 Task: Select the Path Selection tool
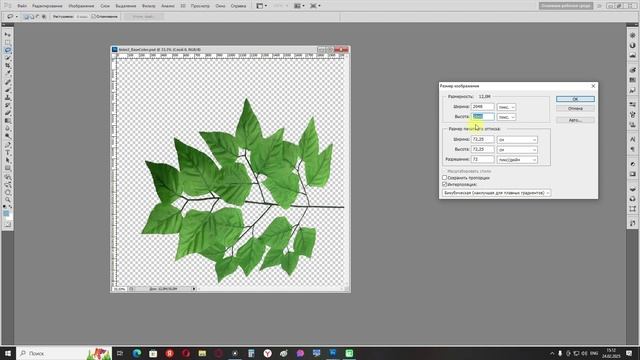pos(8,161)
